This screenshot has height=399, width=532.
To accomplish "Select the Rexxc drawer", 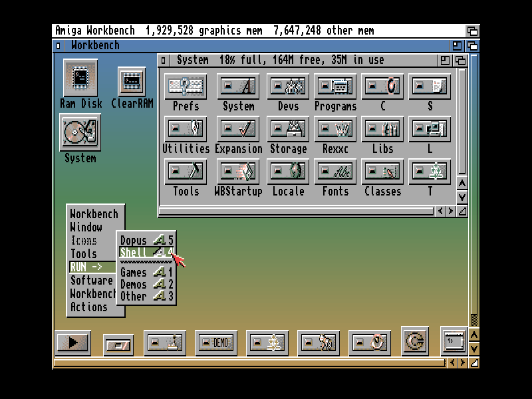I will [x=335, y=128].
